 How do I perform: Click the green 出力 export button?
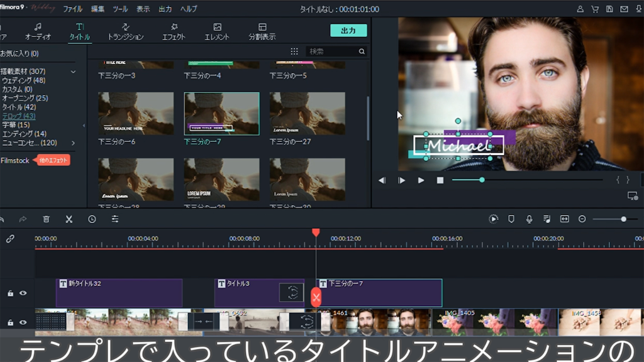348,31
